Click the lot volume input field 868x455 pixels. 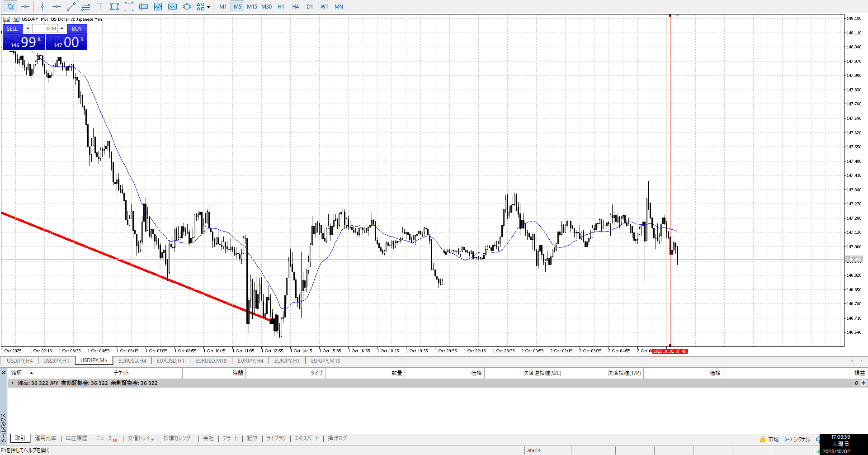coord(45,28)
